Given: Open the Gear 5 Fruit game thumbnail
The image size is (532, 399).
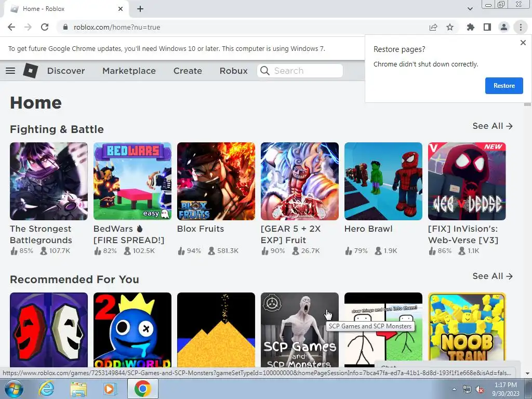Looking at the screenshot, I should pyautogui.click(x=300, y=181).
